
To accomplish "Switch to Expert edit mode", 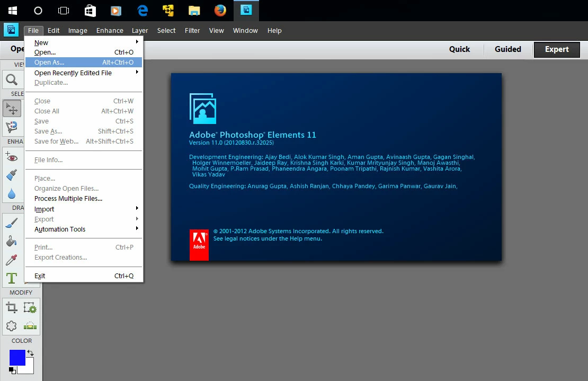I will [557, 49].
